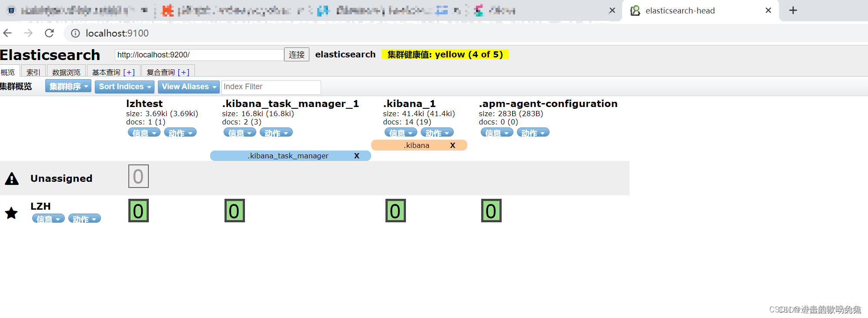
Task: Click the LZH node name
Action: pyautogui.click(x=40, y=206)
